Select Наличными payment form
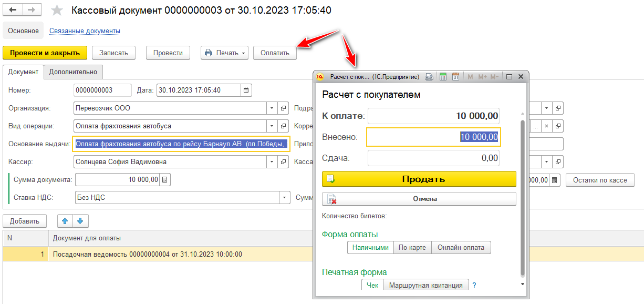 point(370,247)
